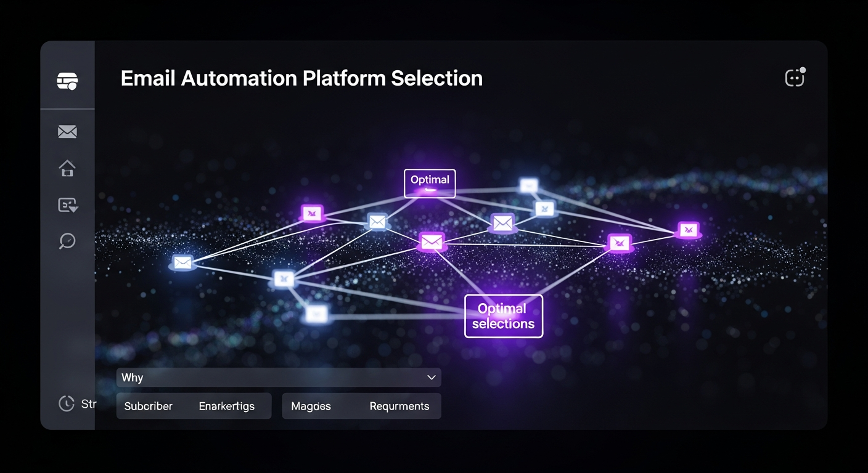Open the "Requrments" tab
868x473 pixels.
pos(399,406)
